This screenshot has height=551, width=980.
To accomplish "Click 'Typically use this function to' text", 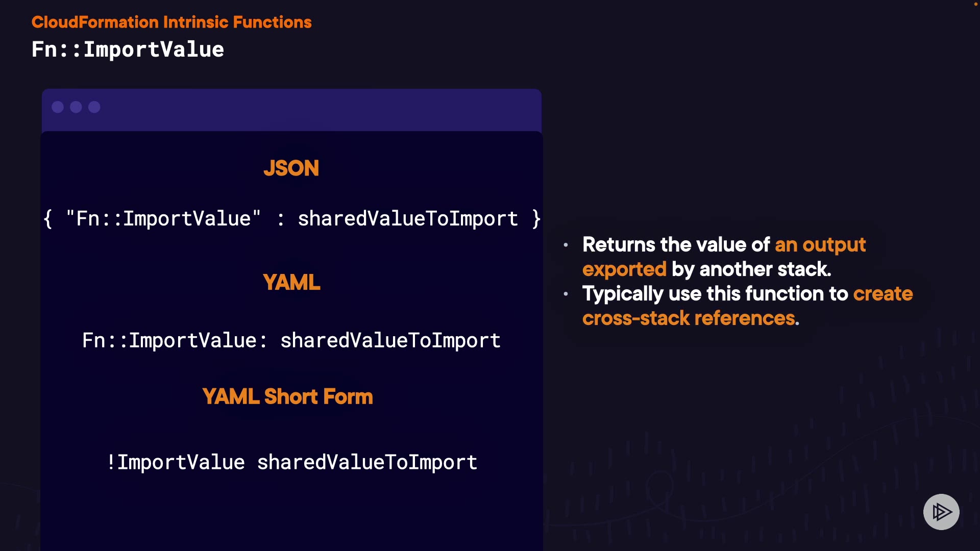I will [715, 294].
